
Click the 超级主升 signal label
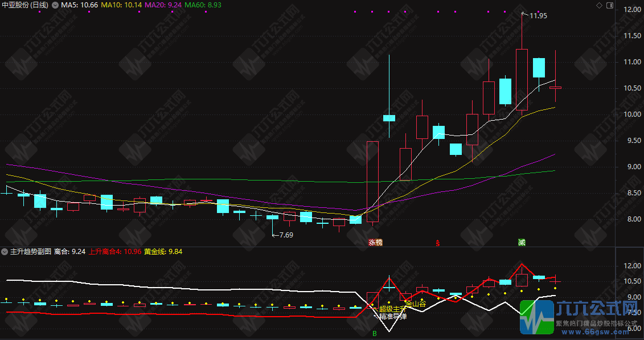click(390, 309)
